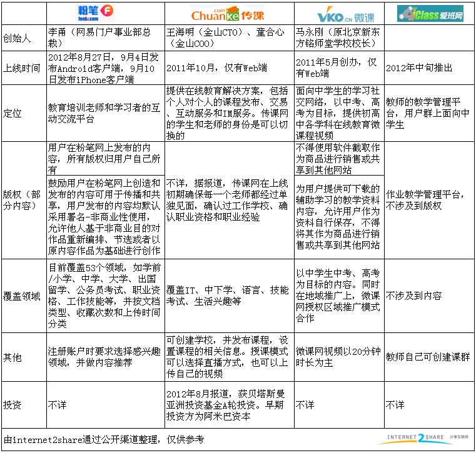Click cell starting 提供在线教育解决方案
This screenshot has width=476, height=453.
[230, 113]
